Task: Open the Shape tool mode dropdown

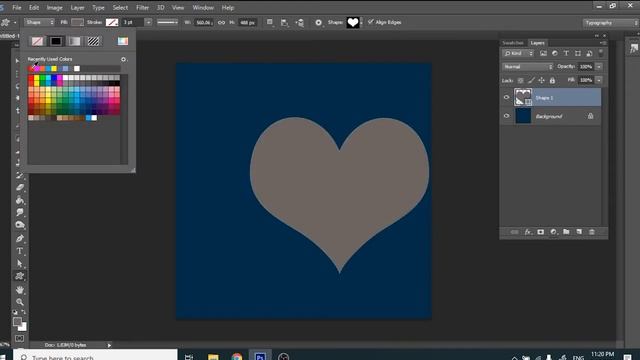Action: (39, 22)
